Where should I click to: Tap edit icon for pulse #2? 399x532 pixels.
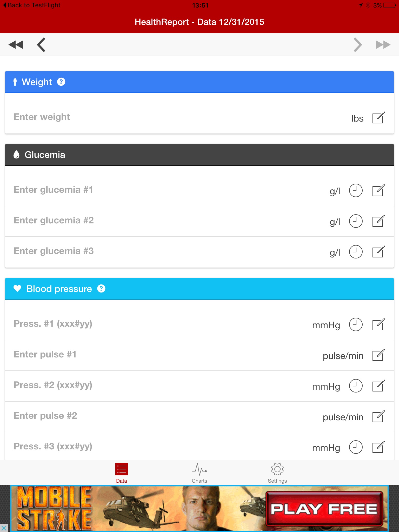[378, 416]
